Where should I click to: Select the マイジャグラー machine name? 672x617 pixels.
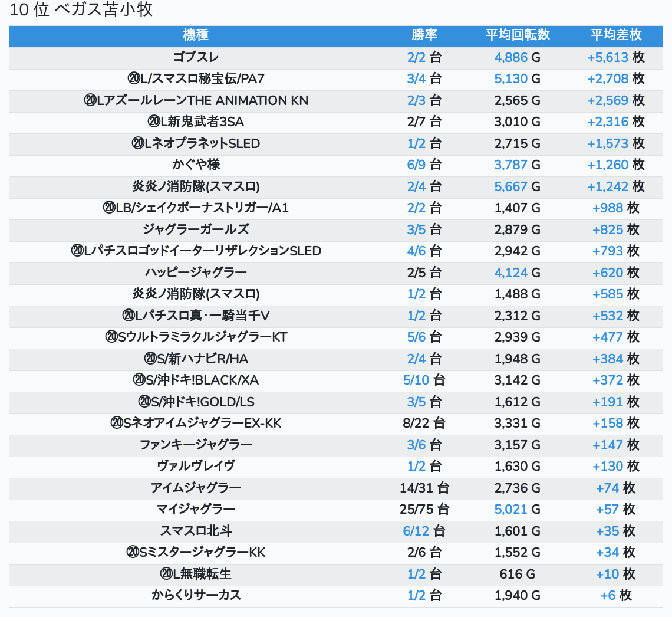coord(196,509)
